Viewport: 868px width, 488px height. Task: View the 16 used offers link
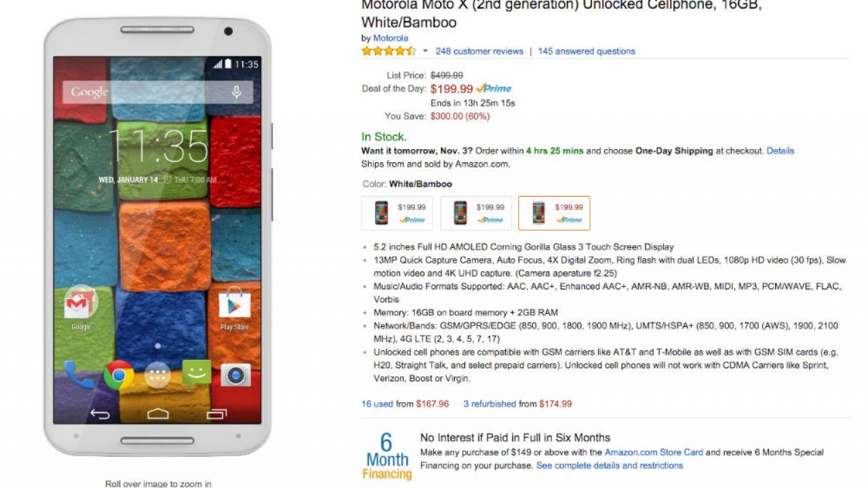(x=377, y=404)
